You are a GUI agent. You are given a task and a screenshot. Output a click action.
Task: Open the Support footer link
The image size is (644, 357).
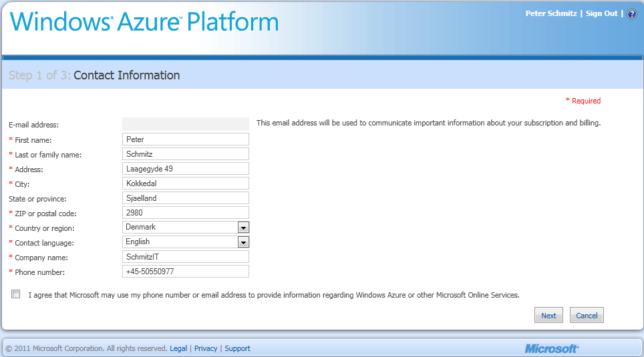point(237,348)
